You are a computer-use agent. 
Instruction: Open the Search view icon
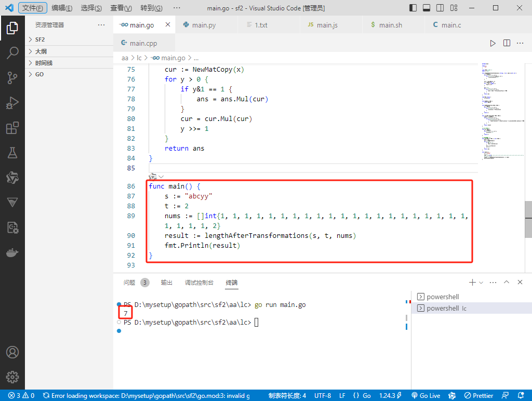[12, 53]
